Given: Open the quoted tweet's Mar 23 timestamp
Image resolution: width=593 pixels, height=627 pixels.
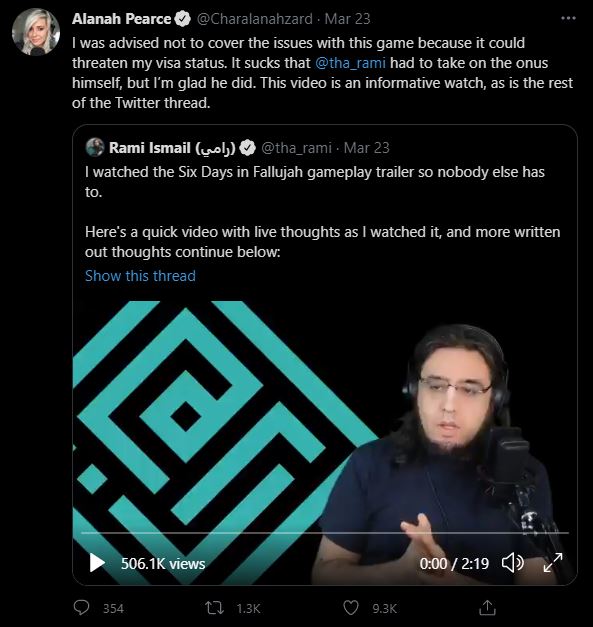Looking at the screenshot, I should pos(367,148).
